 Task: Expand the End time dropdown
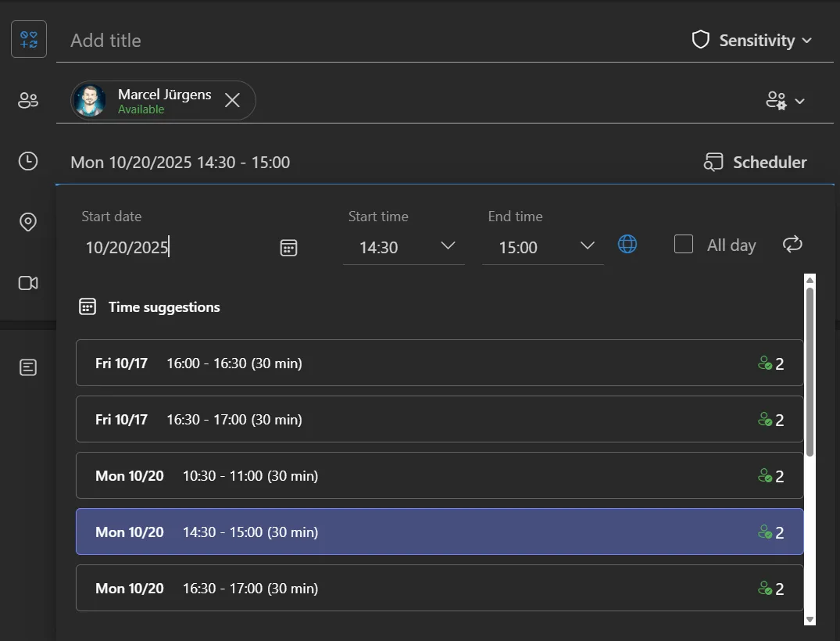tap(588, 246)
